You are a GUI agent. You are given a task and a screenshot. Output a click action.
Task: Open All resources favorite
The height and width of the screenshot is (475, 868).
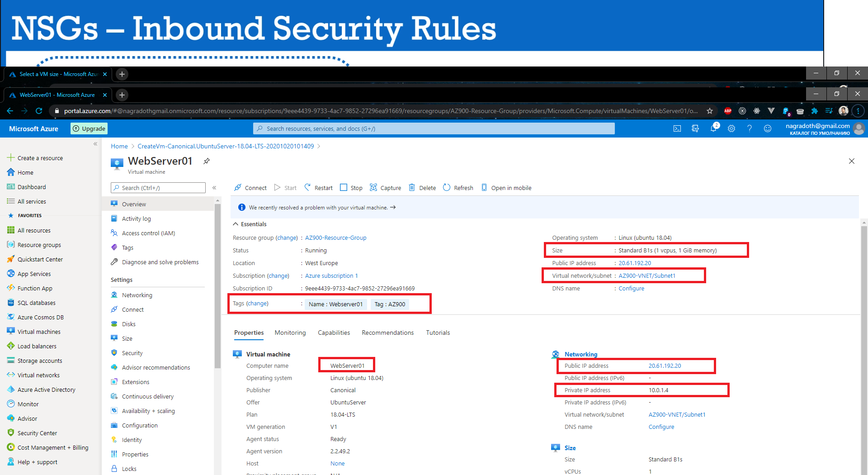(29, 230)
